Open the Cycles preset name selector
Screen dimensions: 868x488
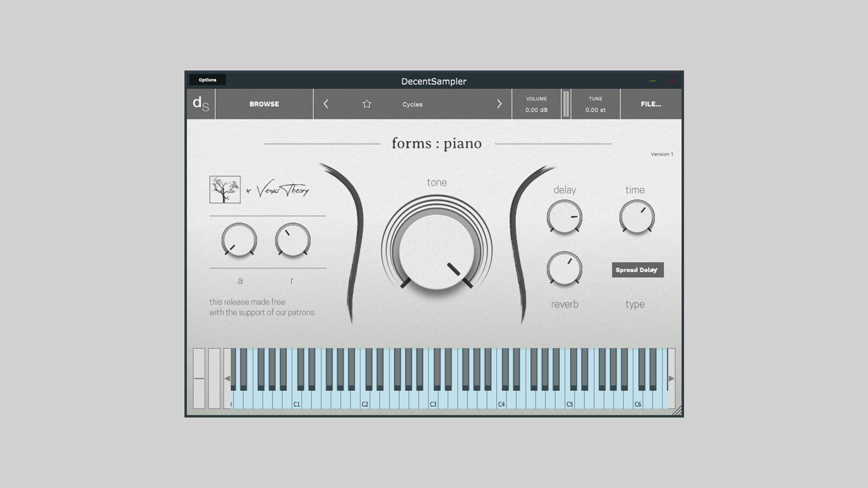click(x=412, y=104)
